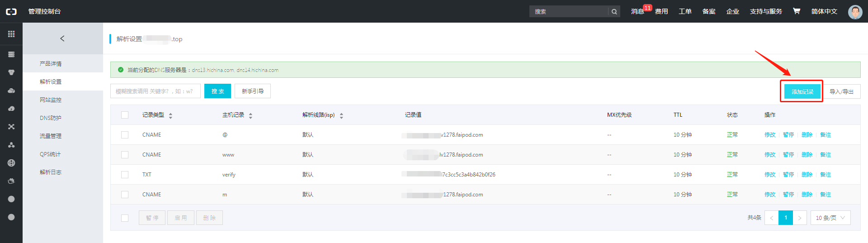Click the search magnifier icon
The width and height of the screenshot is (868, 243).
614,12
